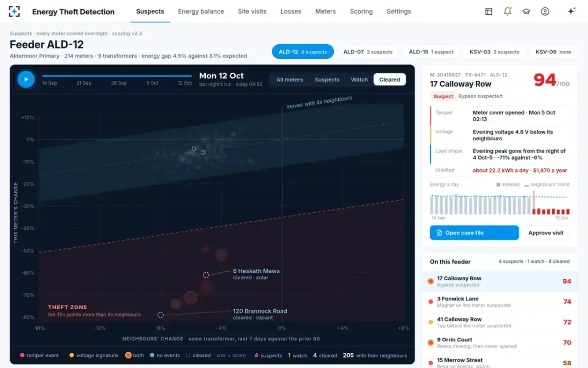Click the red Suspect status badge
This screenshot has width=588, height=368.
click(x=443, y=97)
